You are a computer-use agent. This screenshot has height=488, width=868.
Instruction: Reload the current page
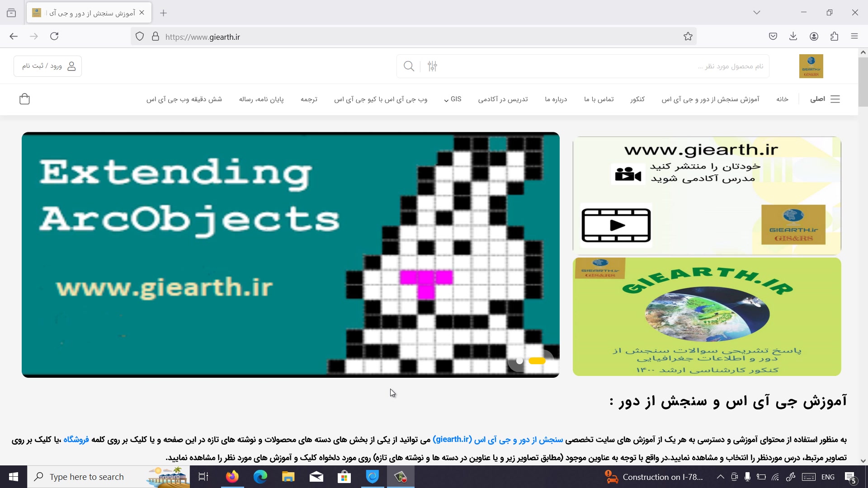[55, 37]
